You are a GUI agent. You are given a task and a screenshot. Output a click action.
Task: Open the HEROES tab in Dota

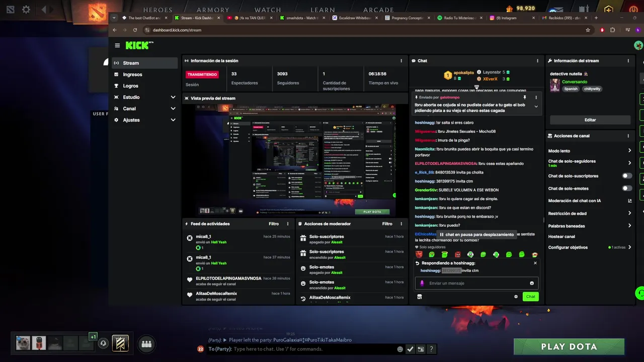pos(157,10)
